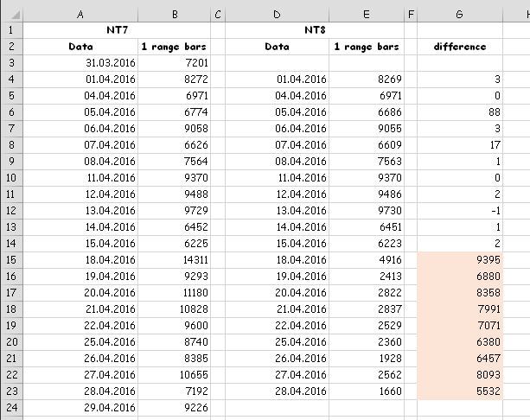Select column G header
The width and height of the screenshot is (530, 420).
click(x=460, y=15)
